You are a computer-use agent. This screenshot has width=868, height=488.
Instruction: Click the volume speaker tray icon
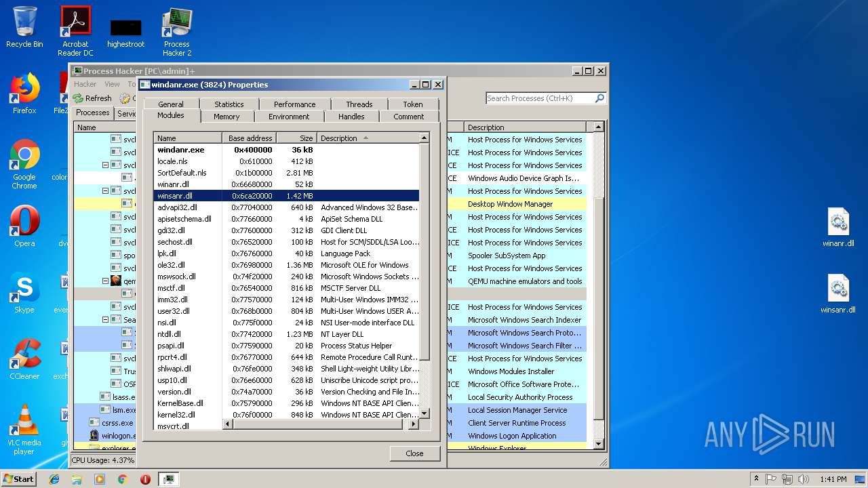(x=804, y=479)
